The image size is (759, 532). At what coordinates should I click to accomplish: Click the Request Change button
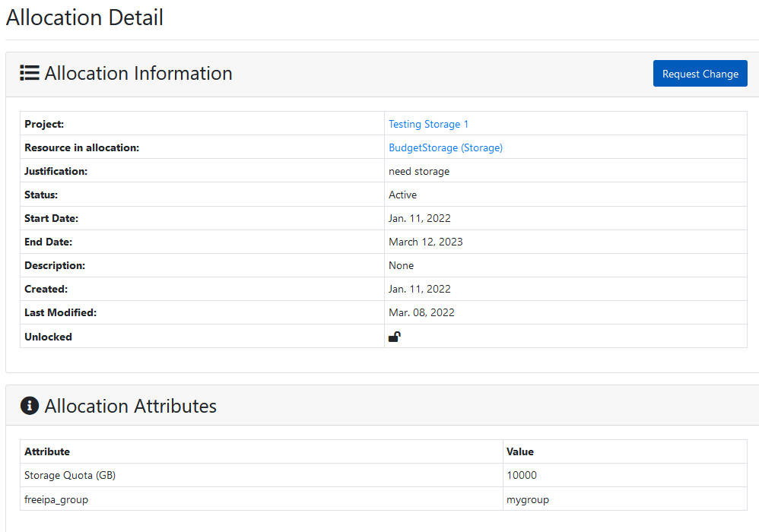coord(700,74)
